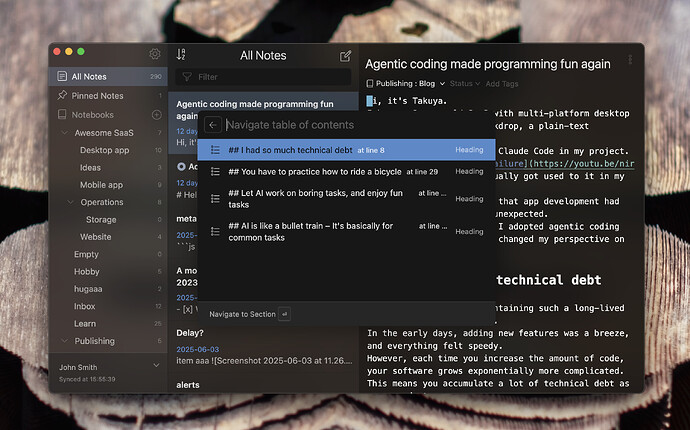Collapse the Awesome SaaS notebook
The height and width of the screenshot is (430, 690).
[65, 132]
